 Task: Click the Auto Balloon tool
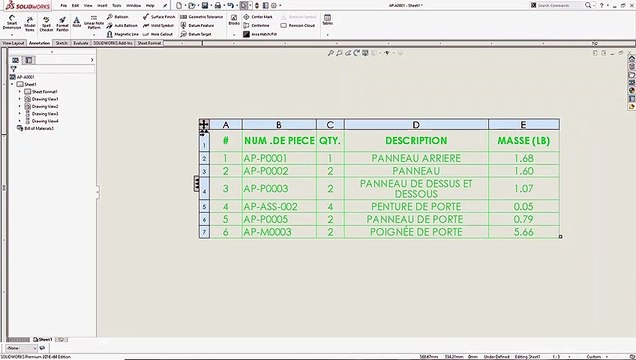[x=122, y=26]
